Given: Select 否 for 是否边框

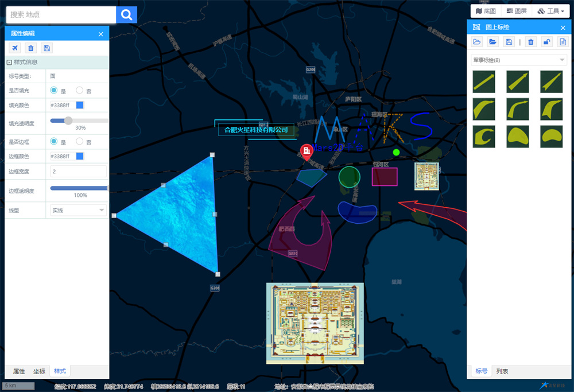Looking at the screenshot, I should pyautogui.click(x=80, y=141).
